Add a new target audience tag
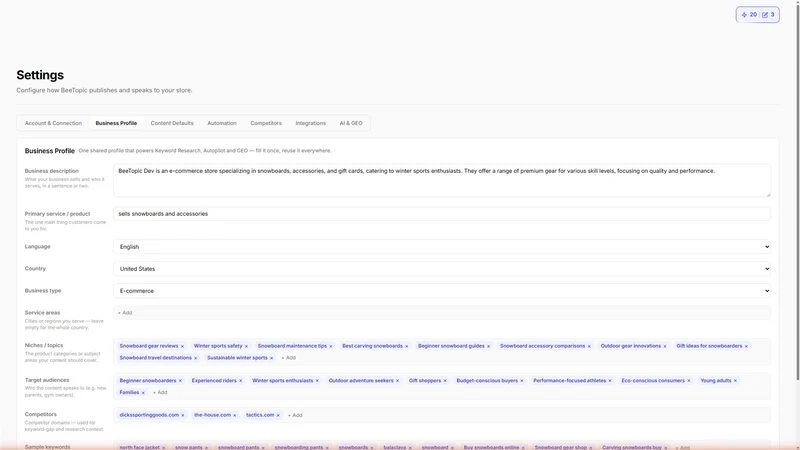 (160, 393)
